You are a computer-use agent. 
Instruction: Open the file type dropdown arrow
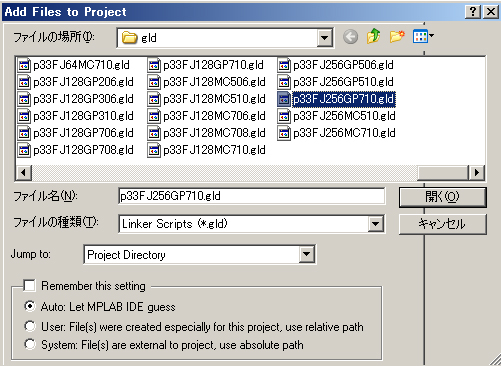click(375, 224)
